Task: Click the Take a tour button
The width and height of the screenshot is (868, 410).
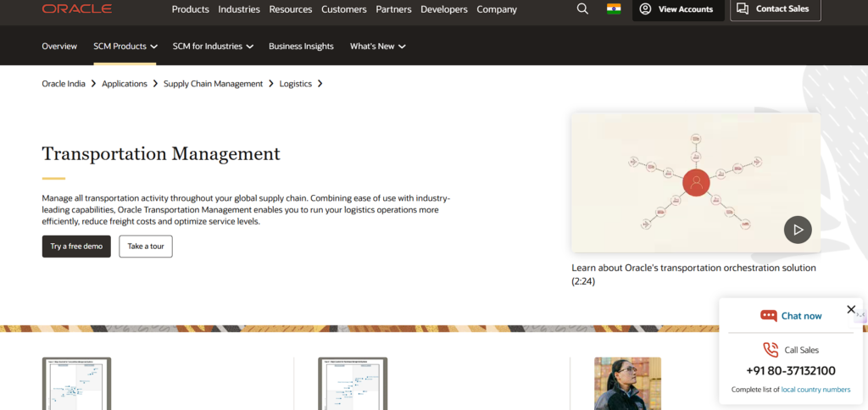Action: (146, 247)
